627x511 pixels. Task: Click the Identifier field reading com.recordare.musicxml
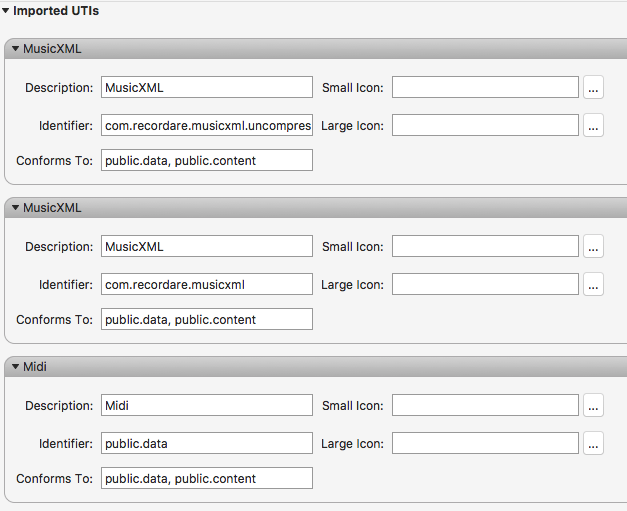[207, 284]
